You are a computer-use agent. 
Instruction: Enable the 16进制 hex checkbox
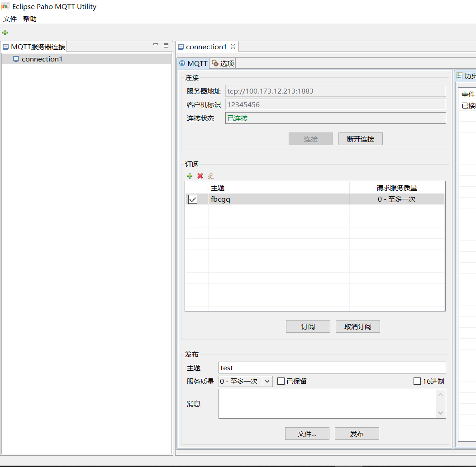pos(417,381)
